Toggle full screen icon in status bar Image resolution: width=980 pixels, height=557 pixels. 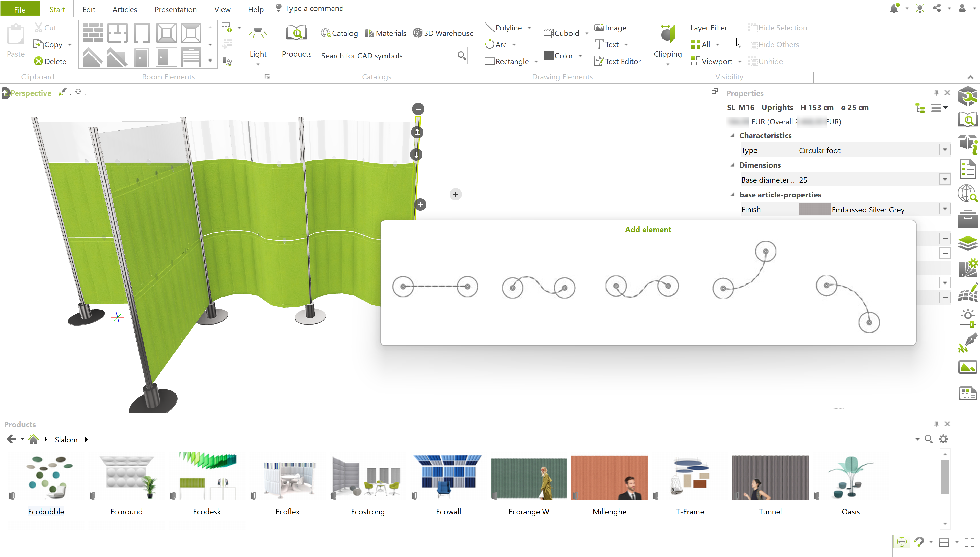tap(969, 542)
